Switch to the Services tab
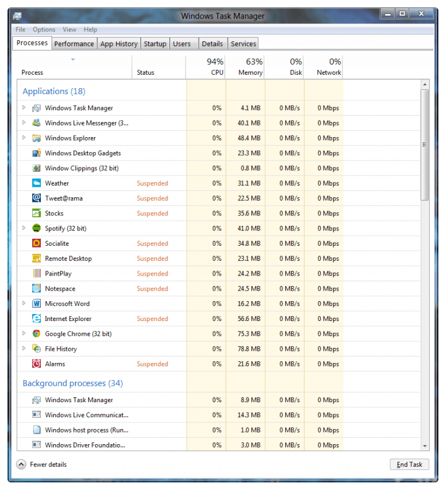 point(243,44)
